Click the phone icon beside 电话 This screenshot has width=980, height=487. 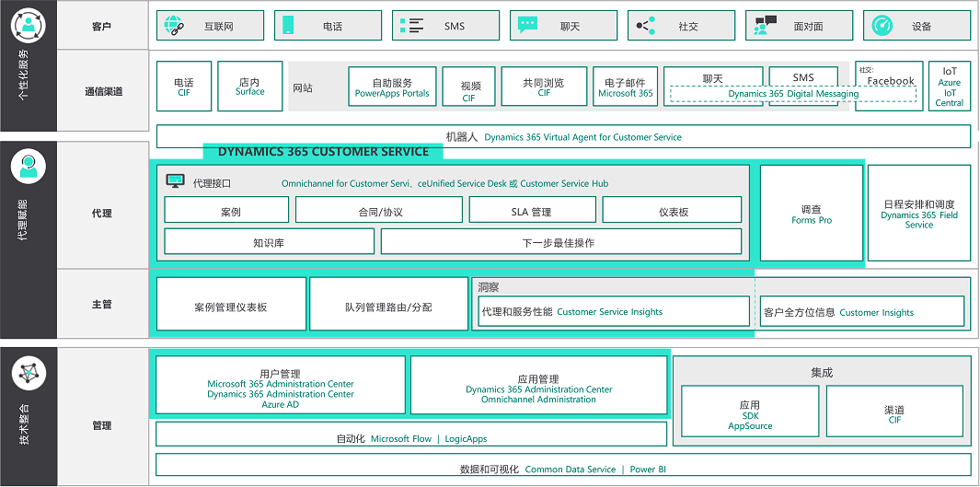[x=288, y=26]
